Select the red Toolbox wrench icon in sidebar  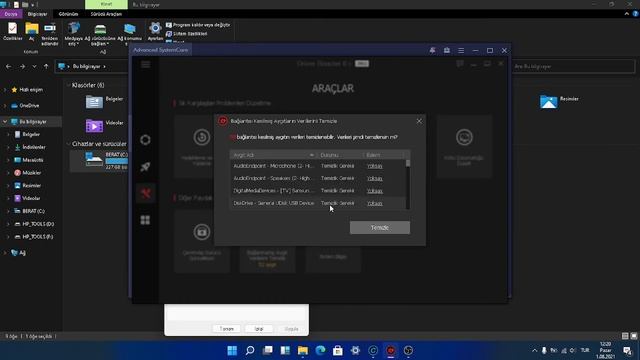click(145, 193)
